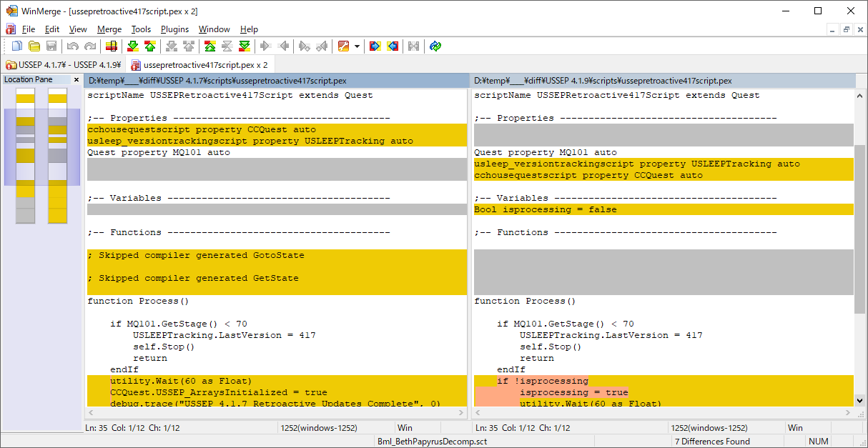Click the Copy All to Left icon
This screenshot has width=868, height=448.
coord(393,46)
